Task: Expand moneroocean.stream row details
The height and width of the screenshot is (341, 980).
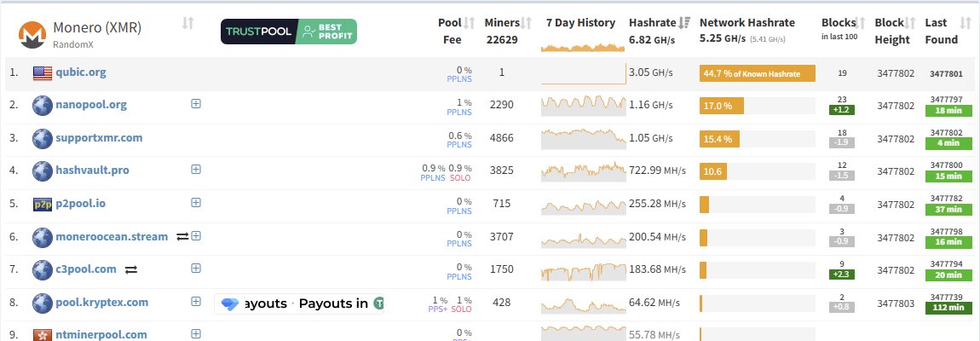Action: [196, 235]
